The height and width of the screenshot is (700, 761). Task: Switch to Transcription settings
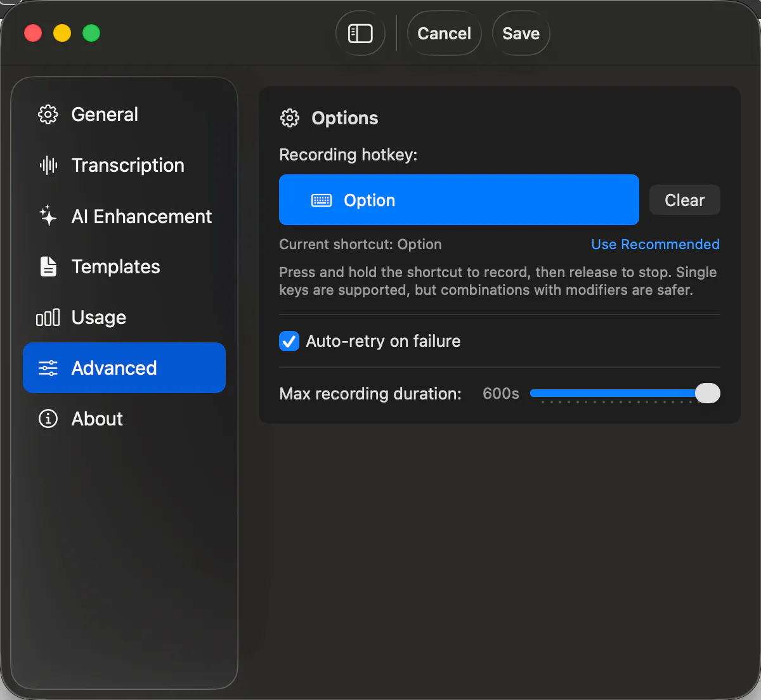(x=124, y=165)
